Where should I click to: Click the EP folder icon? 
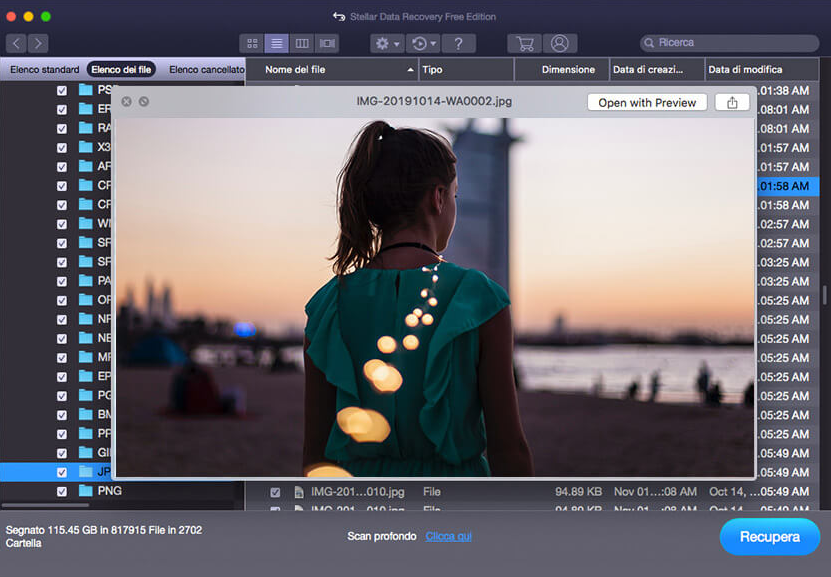pyautogui.click(x=85, y=376)
